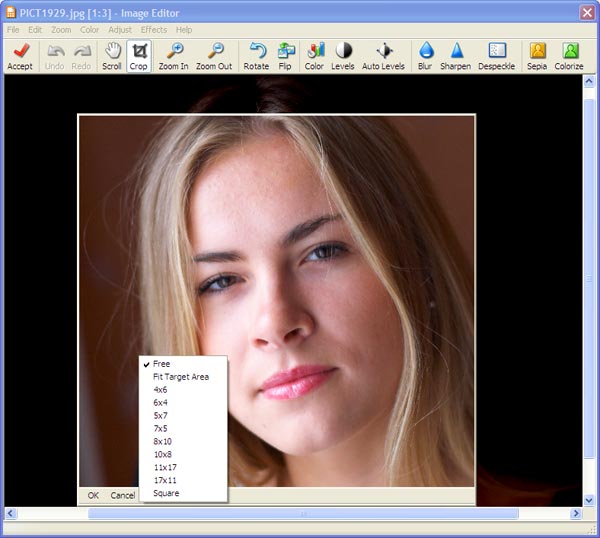Click the horizontal scrollbar thumb
The width and height of the screenshot is (600, 538).
click(303, 514)
